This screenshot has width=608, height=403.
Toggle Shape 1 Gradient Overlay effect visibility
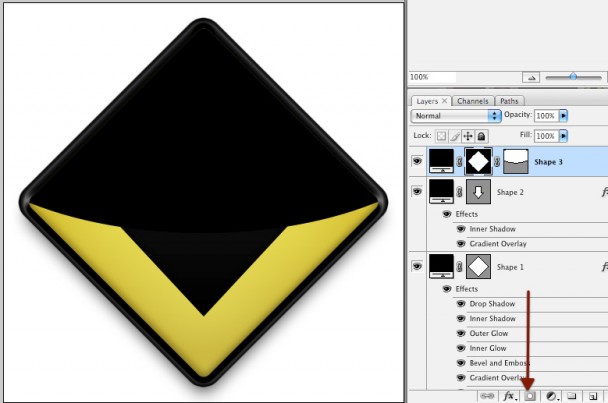pyautogui.click(x=461, y=378)
